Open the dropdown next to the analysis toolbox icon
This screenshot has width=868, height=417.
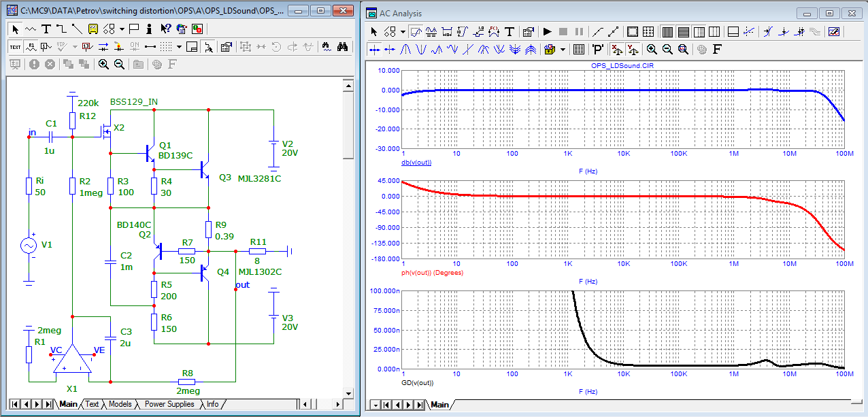click(x=563, y=49)
